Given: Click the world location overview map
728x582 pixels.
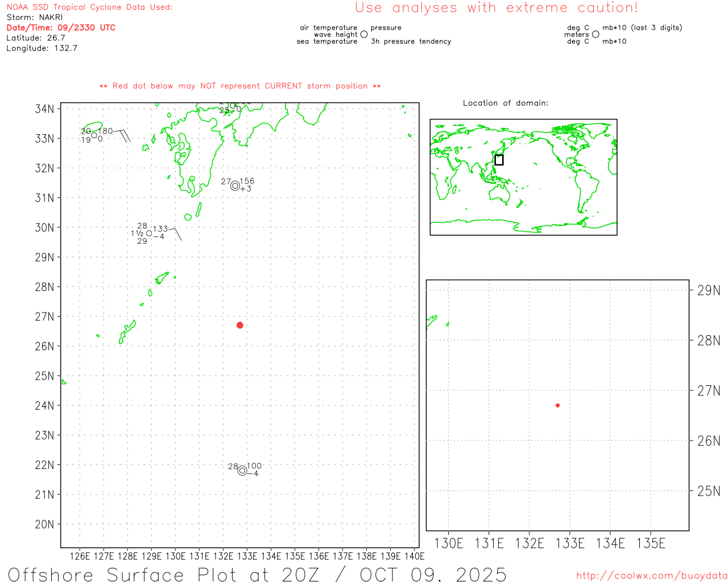Looking at the screenshot, I should point(523,177).
